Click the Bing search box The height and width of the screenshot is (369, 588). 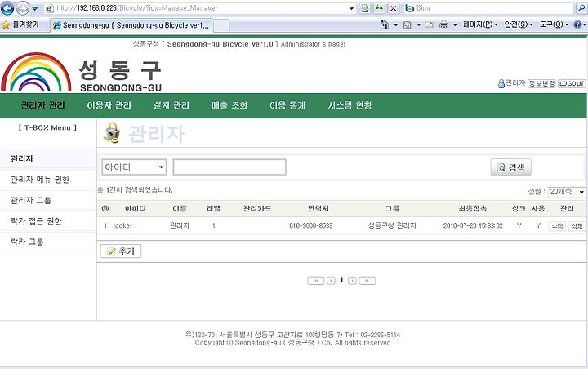tap(489, 8)
